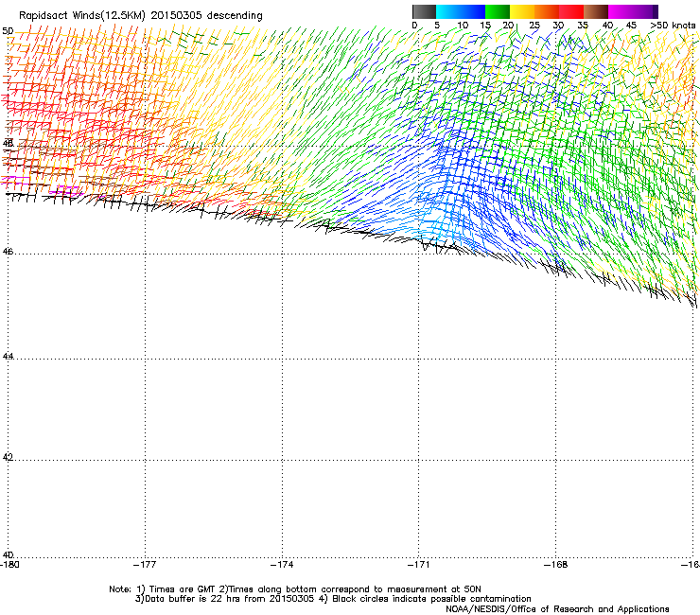Click the latitude label "46"

click(x=8, y=252)
